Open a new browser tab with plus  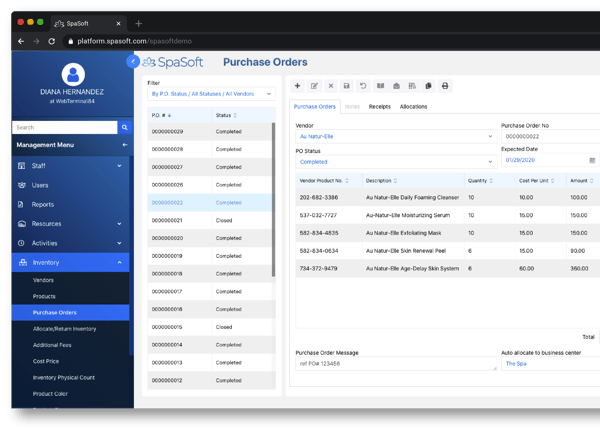coord(139,24)
